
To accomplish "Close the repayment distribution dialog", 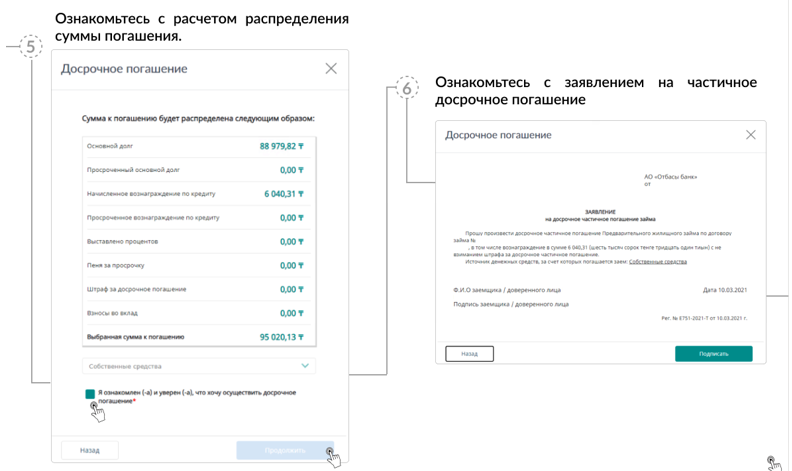I will coord(331,69).
